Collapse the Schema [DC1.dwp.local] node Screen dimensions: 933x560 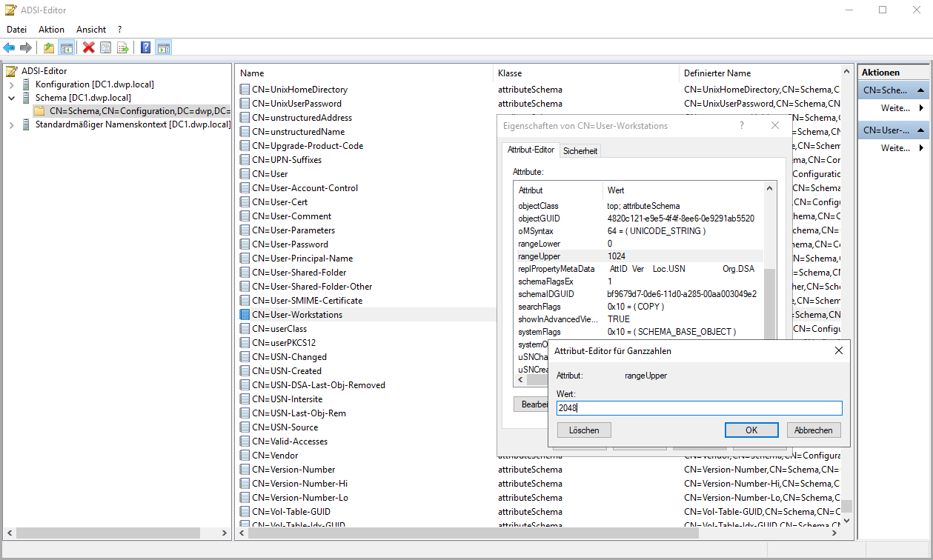click(x=11, y=98)
